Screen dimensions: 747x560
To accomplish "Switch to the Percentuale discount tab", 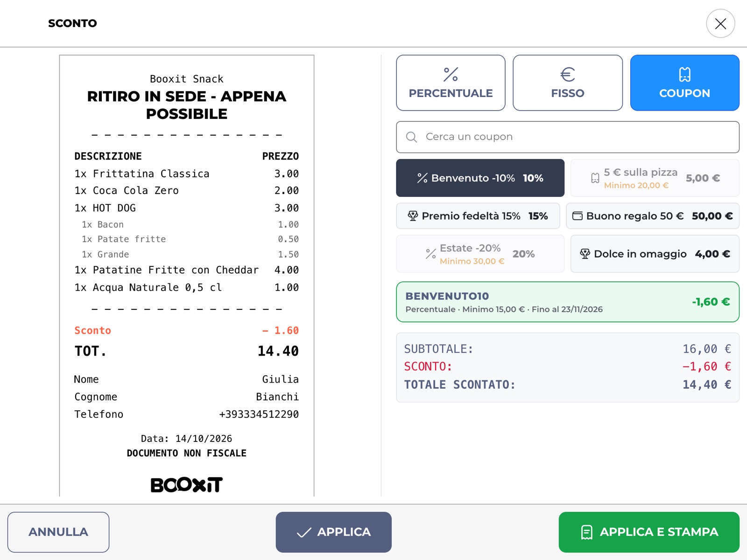I will point(451,83).
